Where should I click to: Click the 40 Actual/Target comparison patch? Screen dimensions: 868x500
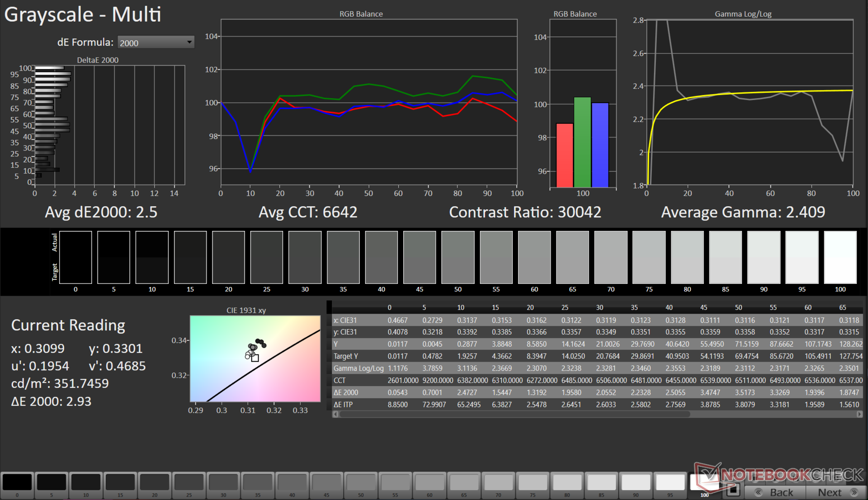point(381,257)
